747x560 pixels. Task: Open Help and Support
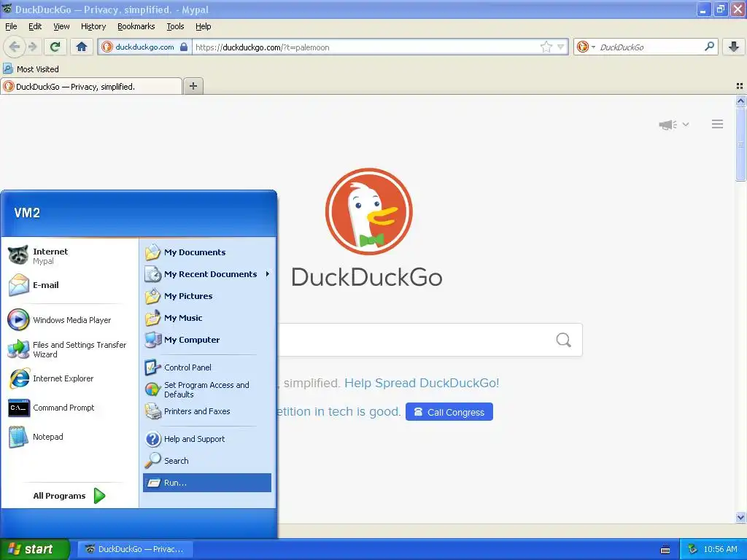tap(207, 439)
